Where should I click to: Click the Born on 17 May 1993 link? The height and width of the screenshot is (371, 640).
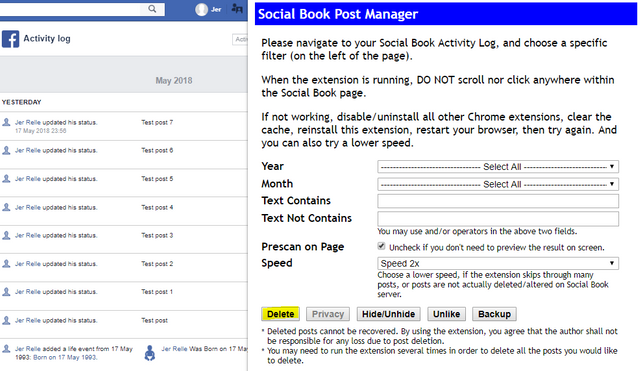point(65,357)
